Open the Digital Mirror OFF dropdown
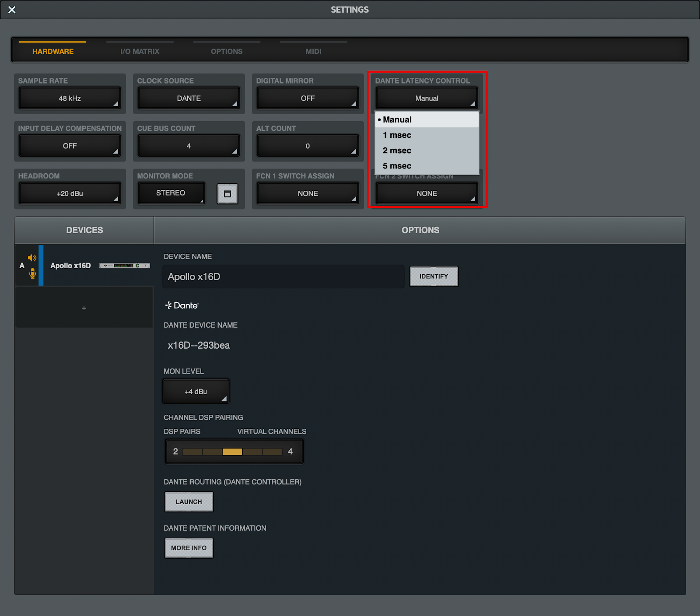 308,98
